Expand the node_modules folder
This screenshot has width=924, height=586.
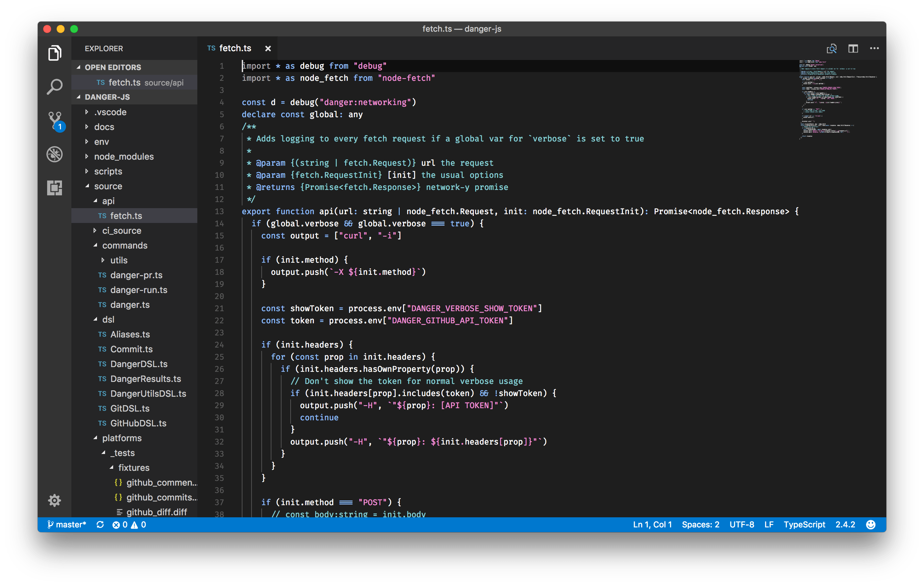coord(124,156)
